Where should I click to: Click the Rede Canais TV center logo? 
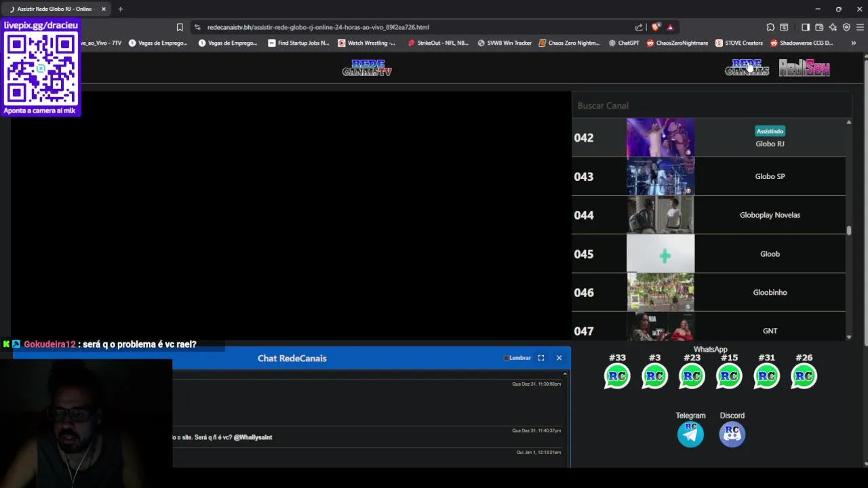tap(367, 68)
